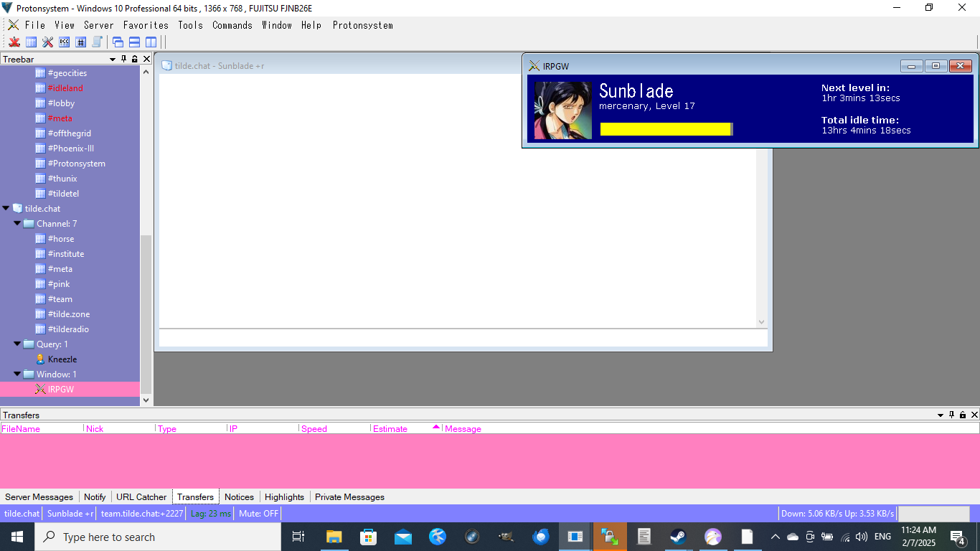Click Lag: 23 ms in status bar
The image size is (980, 551).
[211, 514]
